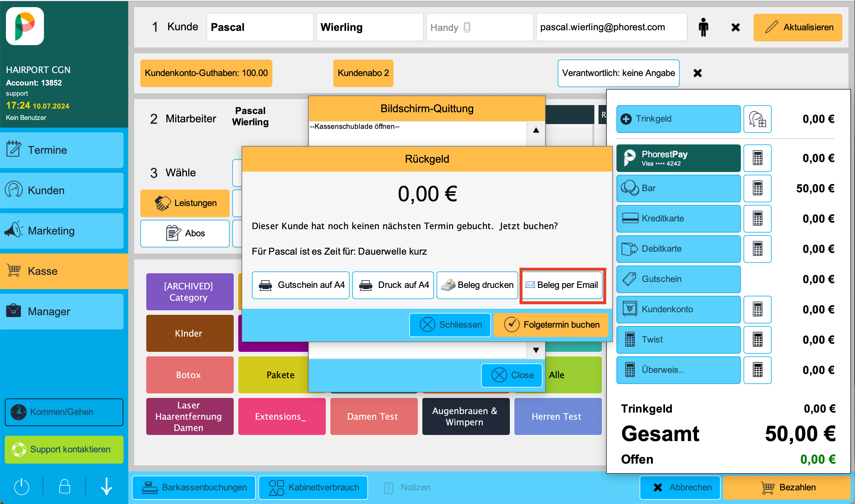Select Kasse in the sidebar
This screenshot has height=504, width=855.
tap(64, 271)
